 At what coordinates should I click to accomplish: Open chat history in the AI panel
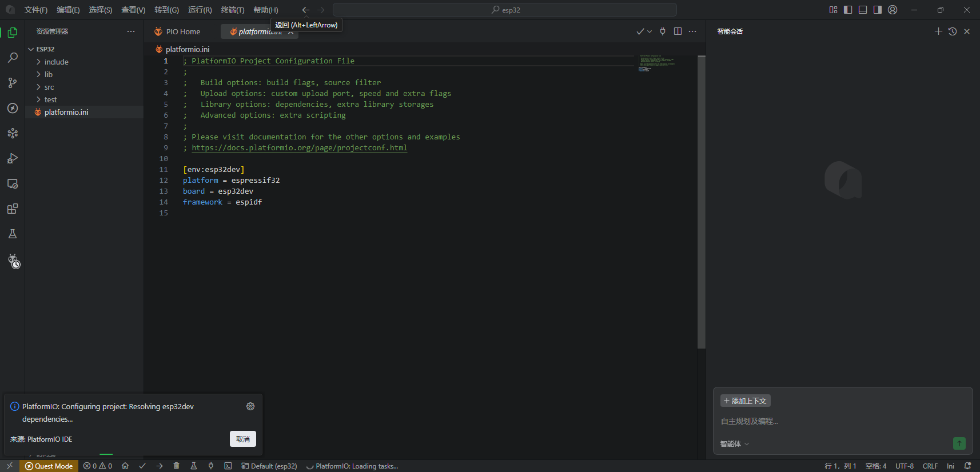point(953,31)
